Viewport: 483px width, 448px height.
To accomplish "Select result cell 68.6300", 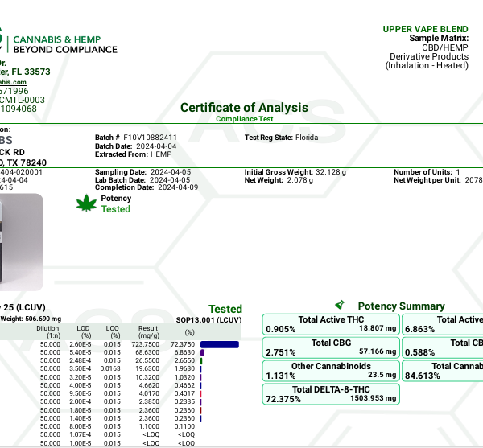I will tap(147, 352).
